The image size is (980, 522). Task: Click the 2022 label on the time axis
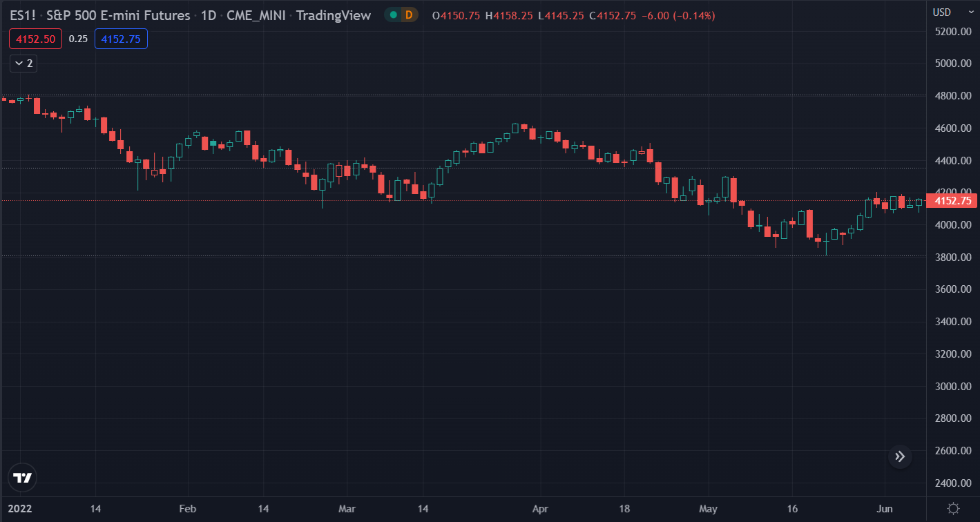click(20, 509)
